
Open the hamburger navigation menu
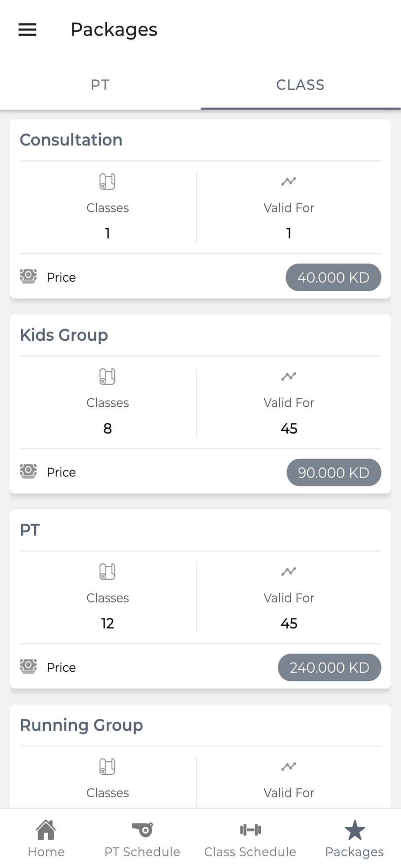click(27, 30)
